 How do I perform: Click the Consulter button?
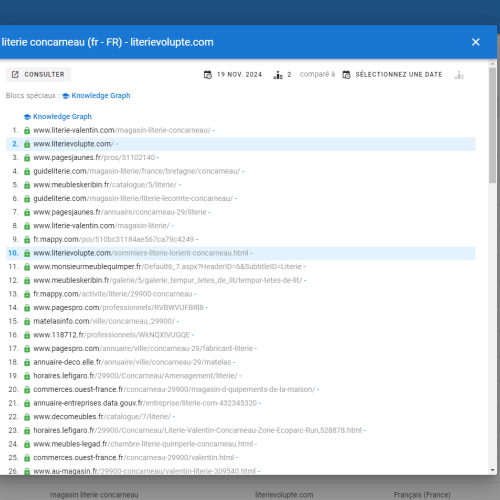point(38,74)
